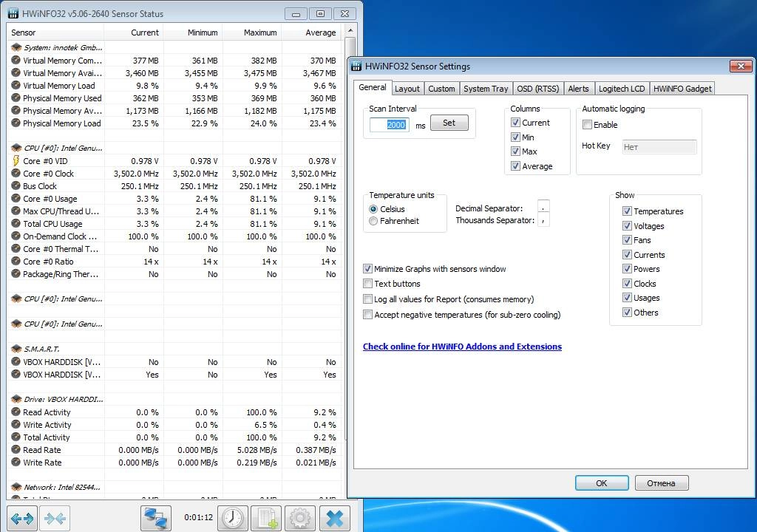Open Check online for HWiNFO Addons link
The height and width of the screenshot is (532, 757).
click(462, 347)
